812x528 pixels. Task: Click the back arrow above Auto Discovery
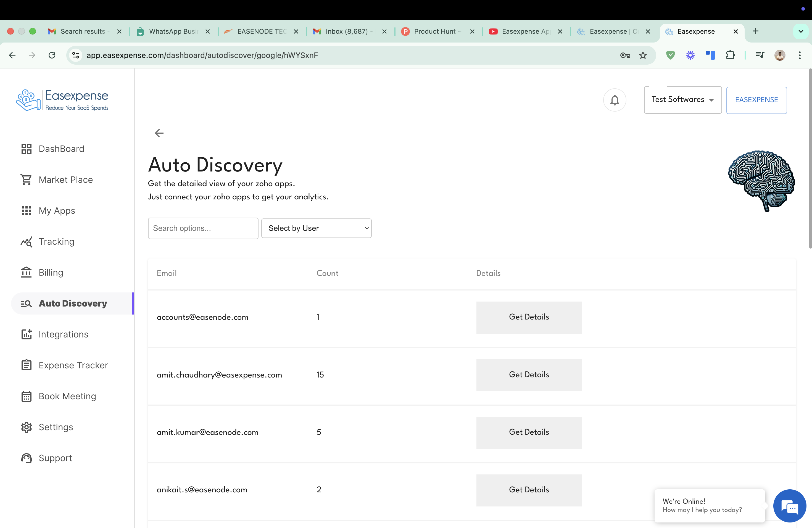click(159, 133)
